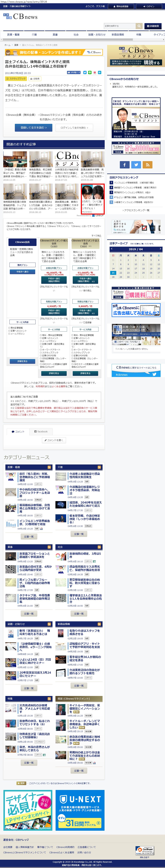Image resolution: width=165 pixels, height=868 pixels.
Task: Click the orange RSS square icon in sidebar
Action: click(147, 164)
